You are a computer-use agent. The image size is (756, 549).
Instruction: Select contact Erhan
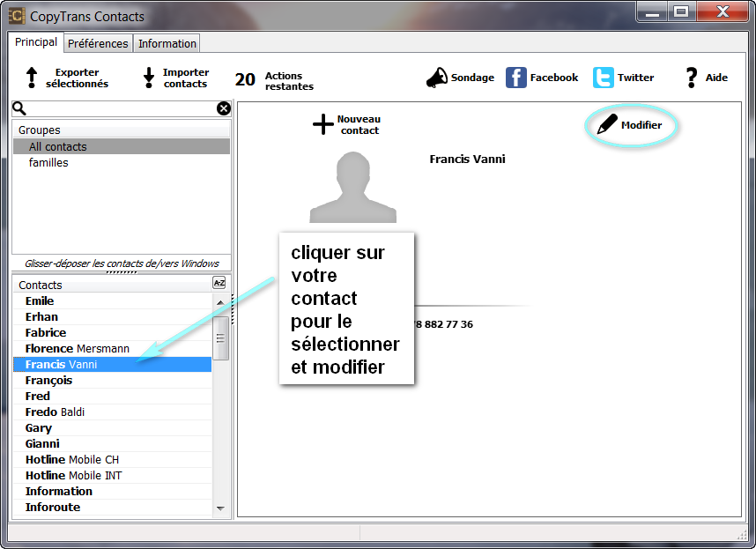tap(112, 316)
